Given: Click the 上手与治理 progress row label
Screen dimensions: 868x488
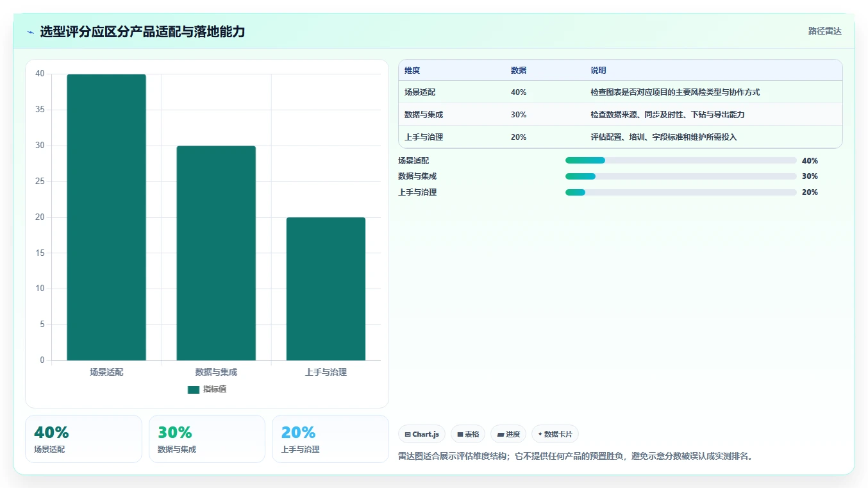Looking at the screenshot, I should (x=417, y=192).
